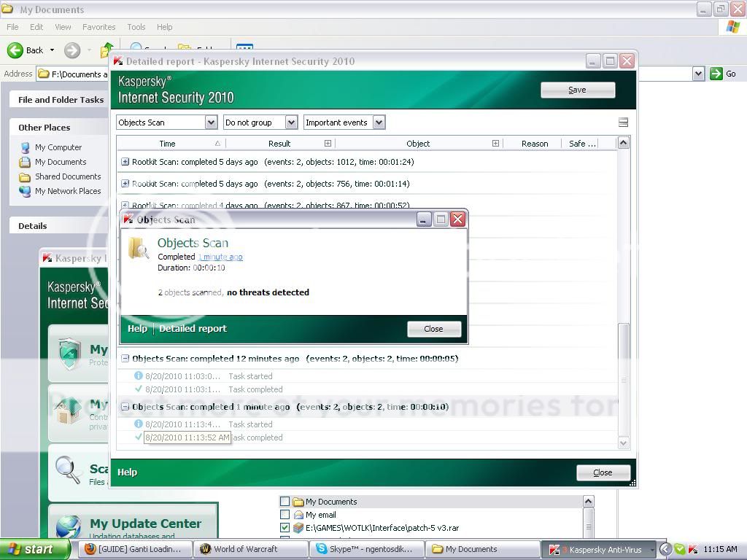This screenshot has height=560, width=747.
Task: Click Close button in Objects Scan dialog
Action: [x=434, y=329]
